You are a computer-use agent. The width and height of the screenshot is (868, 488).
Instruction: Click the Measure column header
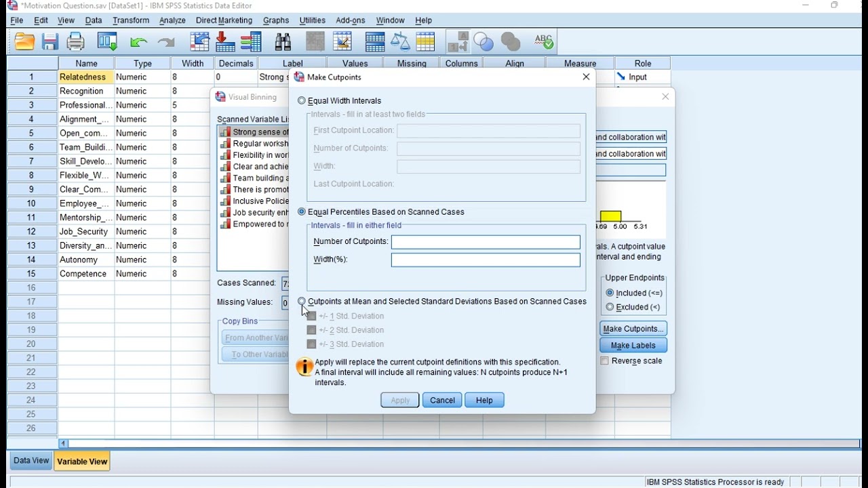click(580, 64)
